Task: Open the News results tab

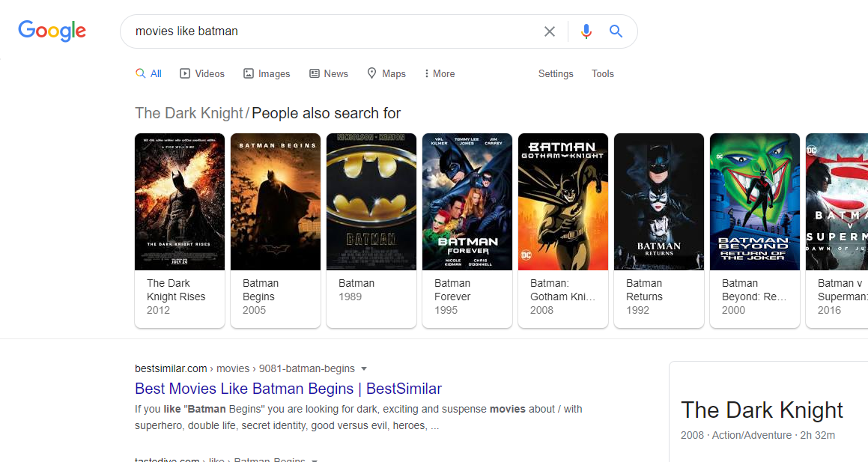Action: pos(329,73)
